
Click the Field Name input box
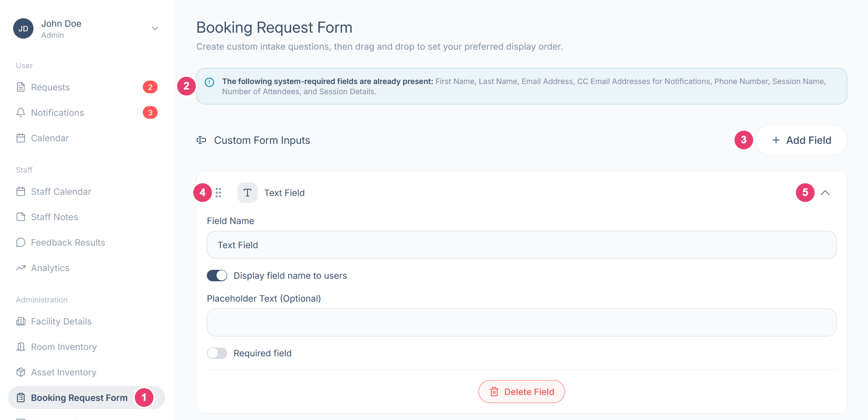pos(521,245)
